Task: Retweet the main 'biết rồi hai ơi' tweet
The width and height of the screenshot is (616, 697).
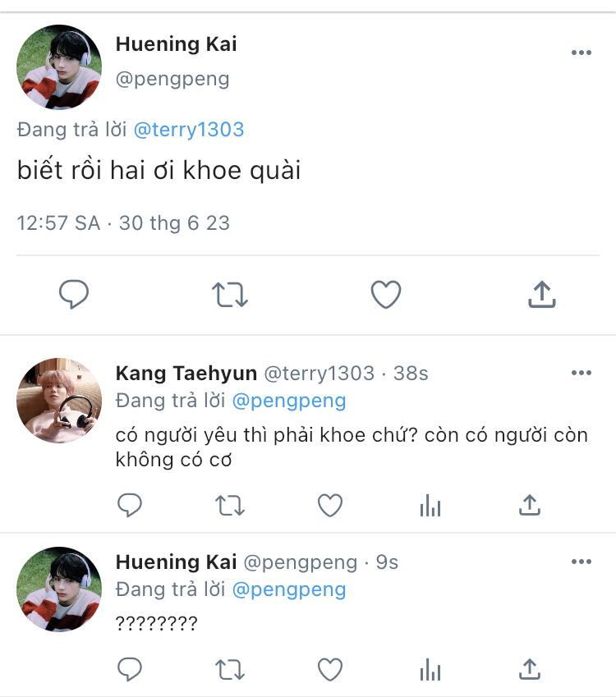Action: [230, 295]
